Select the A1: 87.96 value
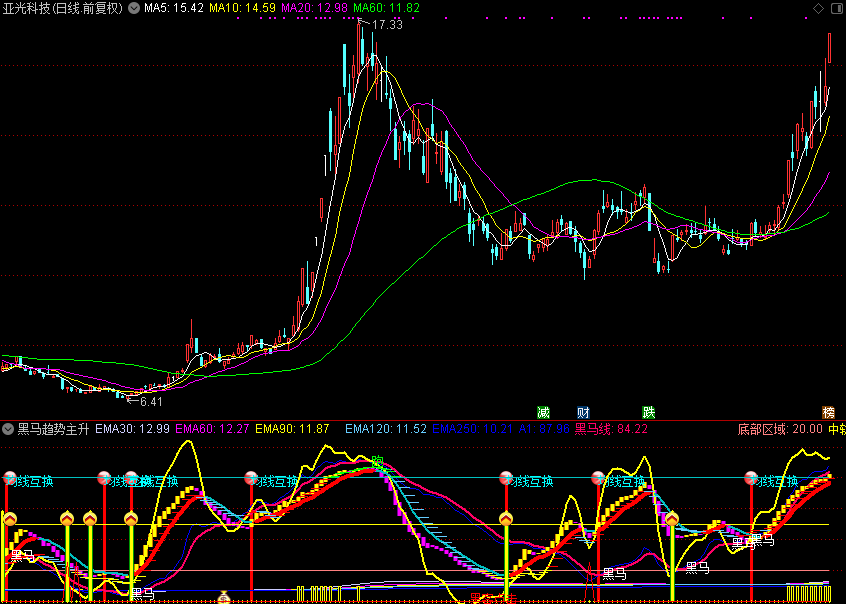The image size is (846, 604). (x=544, y=429)
